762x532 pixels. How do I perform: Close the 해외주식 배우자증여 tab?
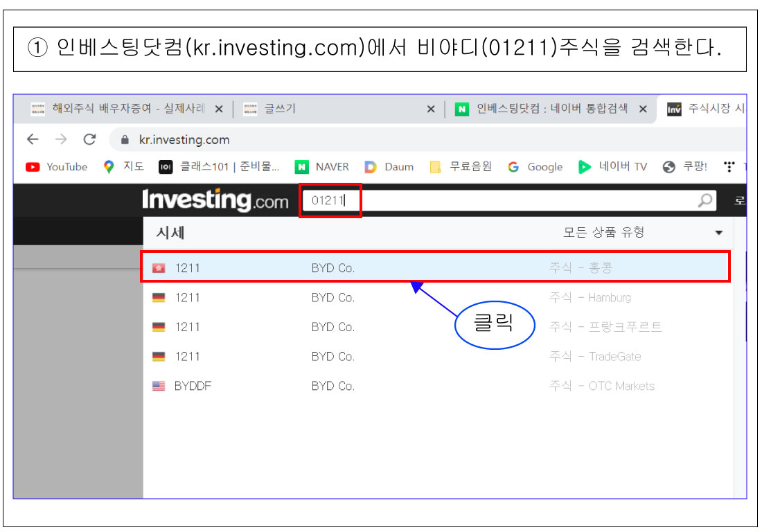(x=219, y=109)
